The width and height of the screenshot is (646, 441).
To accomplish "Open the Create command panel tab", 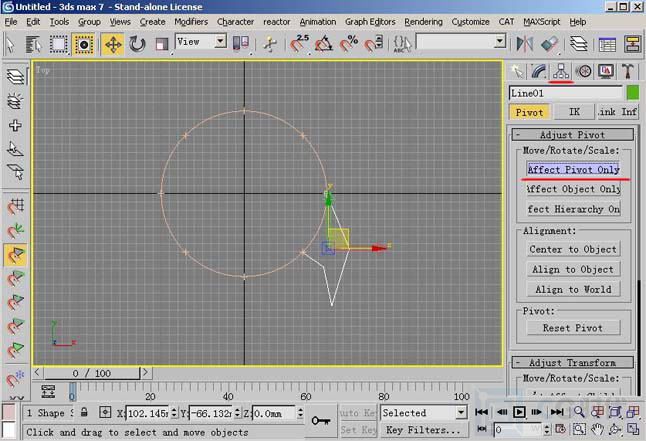I will click(x=517, y=72).
